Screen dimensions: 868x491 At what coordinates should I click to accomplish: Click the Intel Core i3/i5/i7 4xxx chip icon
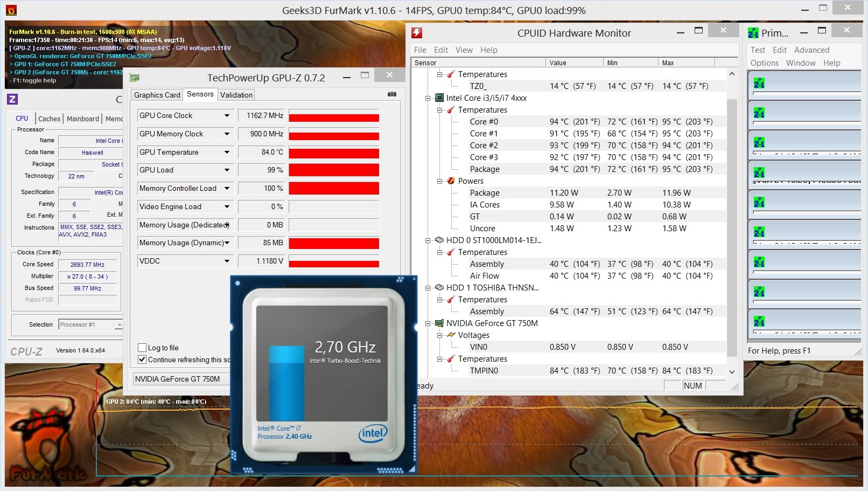(439, 98)
